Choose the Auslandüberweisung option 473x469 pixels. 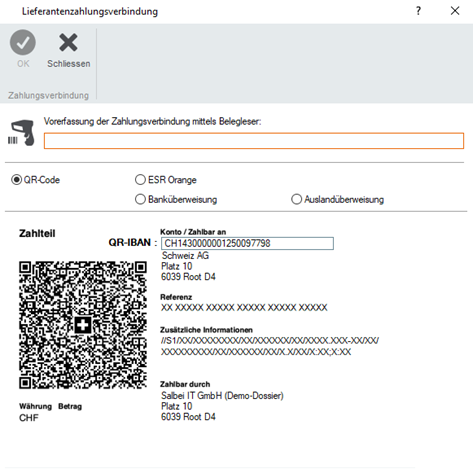pyautogui.click(x=296, y=199)
